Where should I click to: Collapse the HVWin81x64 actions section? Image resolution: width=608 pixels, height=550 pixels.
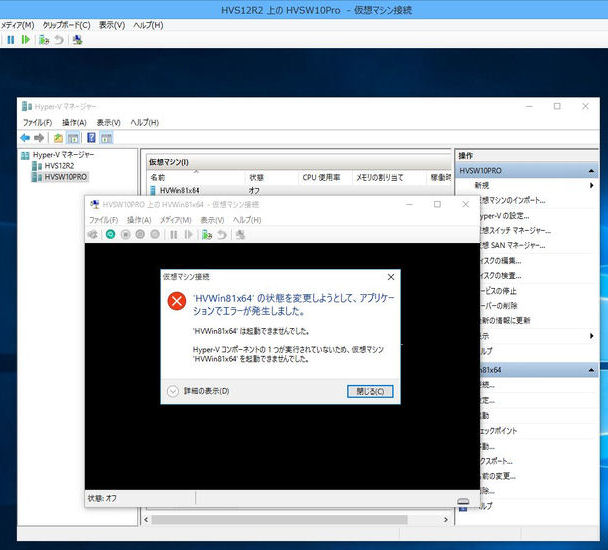tap(591, 370)
